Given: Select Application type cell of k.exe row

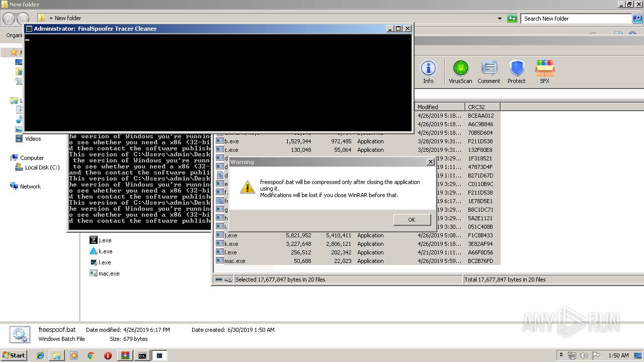Looking at the screenshot, I should coord(370,244).
